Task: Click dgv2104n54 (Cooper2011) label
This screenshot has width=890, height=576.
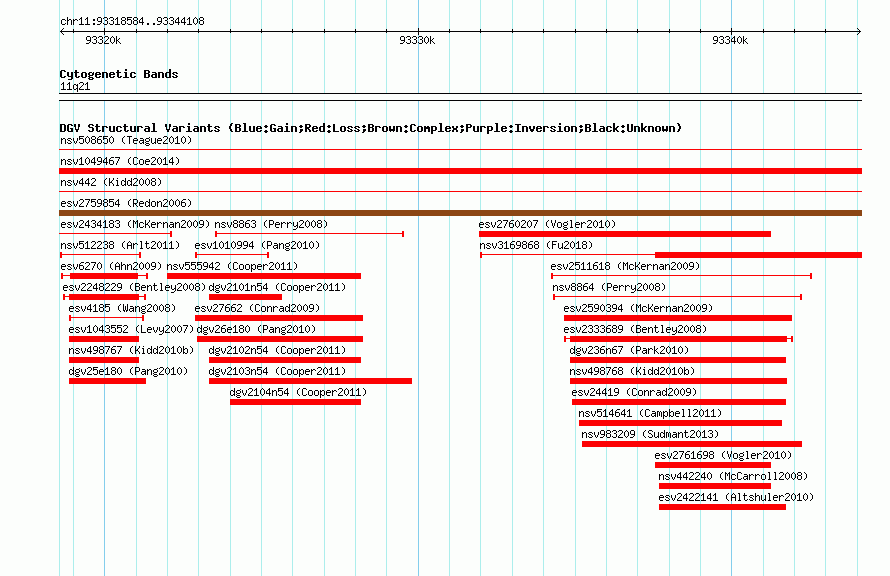Action: coord(298,392)
